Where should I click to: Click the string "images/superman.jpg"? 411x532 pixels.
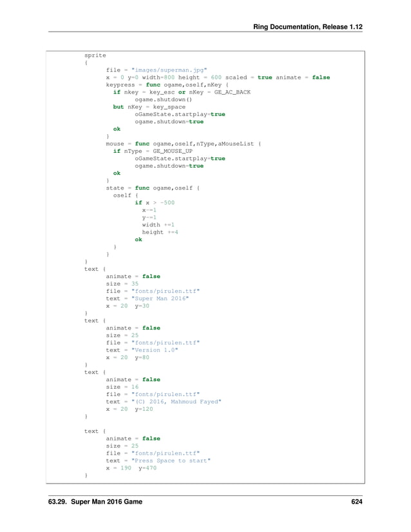coord(169,70)
